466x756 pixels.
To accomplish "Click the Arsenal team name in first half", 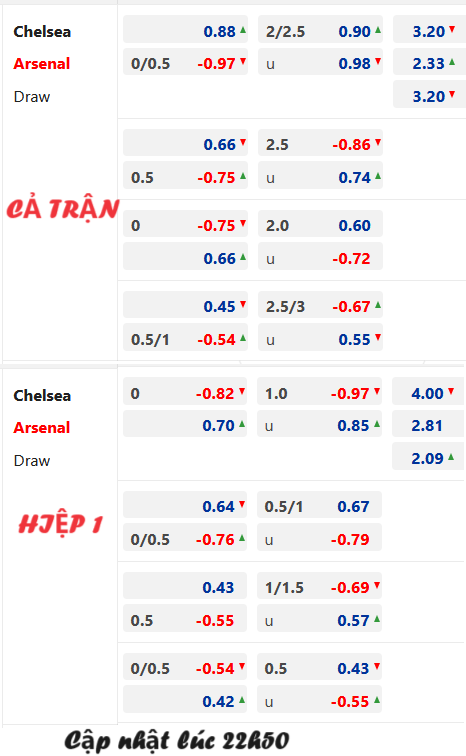I will 42,427.
